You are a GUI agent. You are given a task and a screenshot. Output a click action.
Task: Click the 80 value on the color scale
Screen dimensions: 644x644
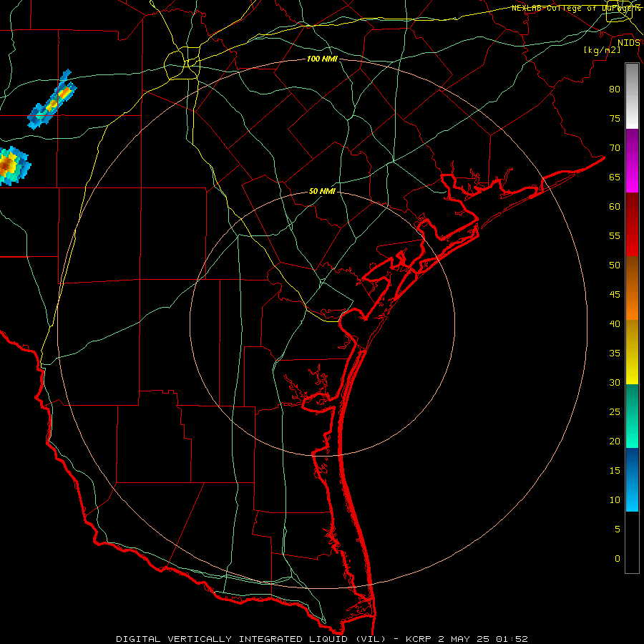615,89
